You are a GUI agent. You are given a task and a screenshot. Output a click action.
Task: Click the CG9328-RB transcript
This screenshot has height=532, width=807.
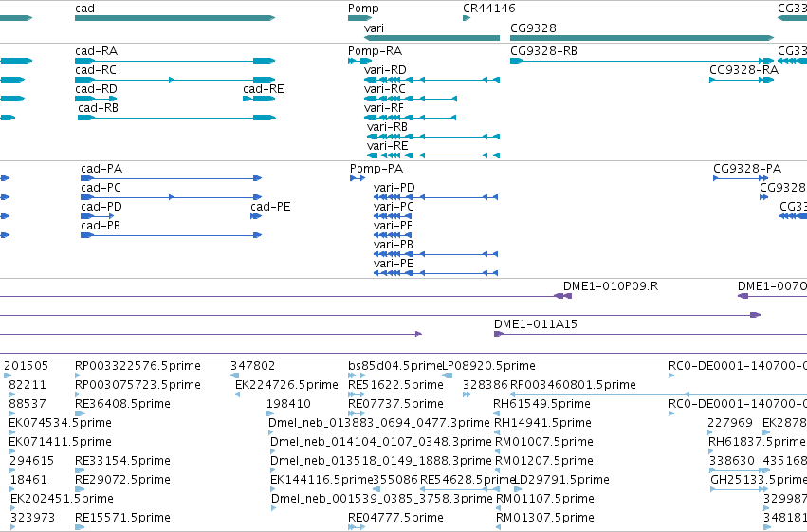click(x=642, y=61)
